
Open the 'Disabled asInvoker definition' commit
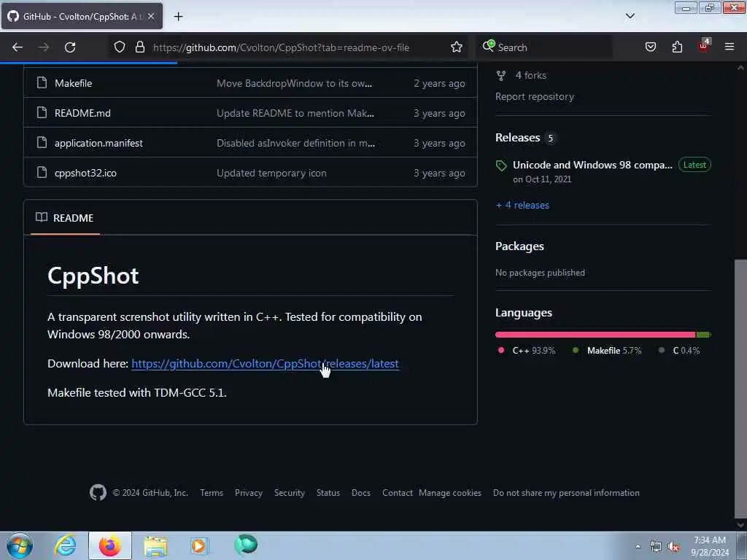[296, 144]
